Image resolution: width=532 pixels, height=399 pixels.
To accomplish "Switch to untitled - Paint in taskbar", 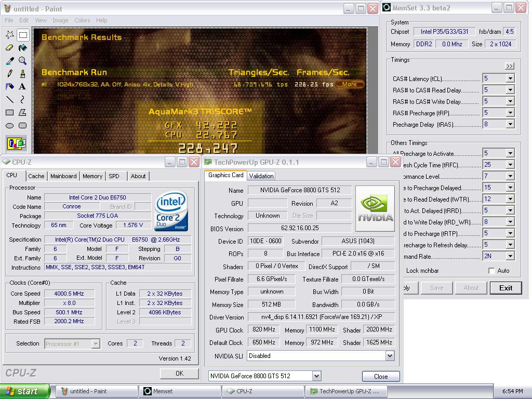I will coord(96,391).
